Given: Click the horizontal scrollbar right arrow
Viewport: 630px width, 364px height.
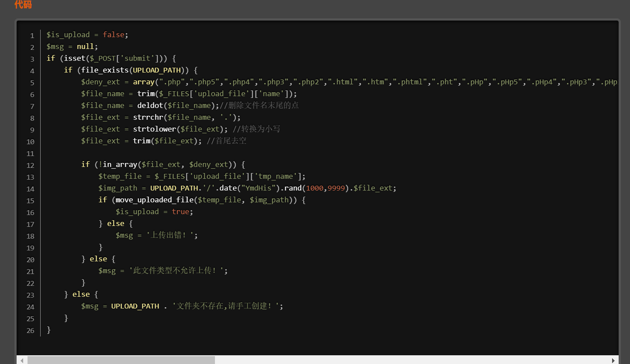Looking at the screenshot, I should coord(614,360).
